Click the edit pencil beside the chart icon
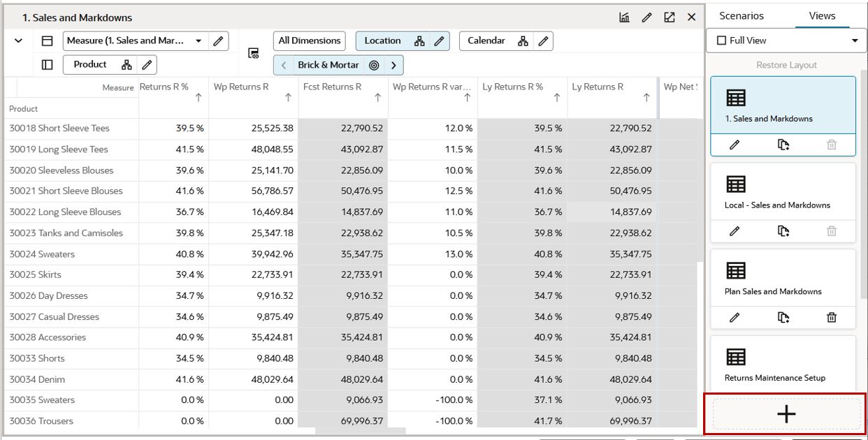 coord(646,17)
